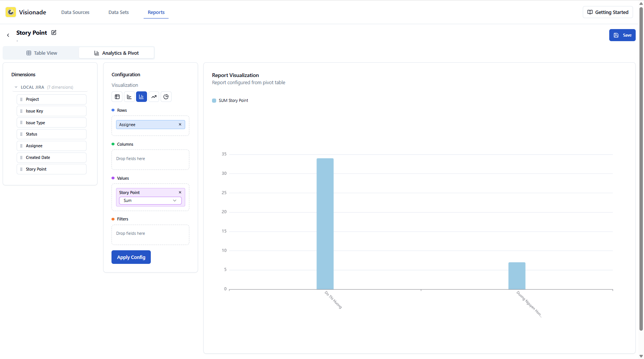Switch to the Table View tab
This screenshot has height=359, width=644.
pos(42,53)
